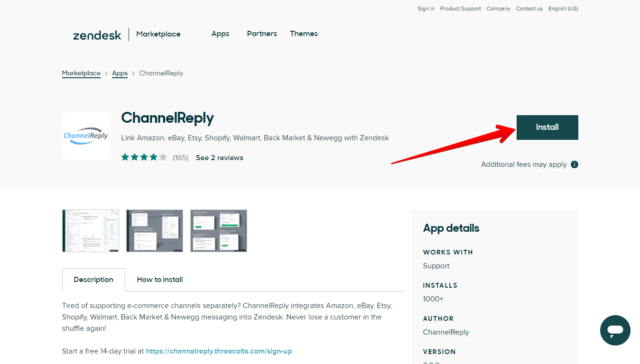Open the chat messaging widget
The height and width of the screenshot is (364, 640).
click(x=615, y=330)
